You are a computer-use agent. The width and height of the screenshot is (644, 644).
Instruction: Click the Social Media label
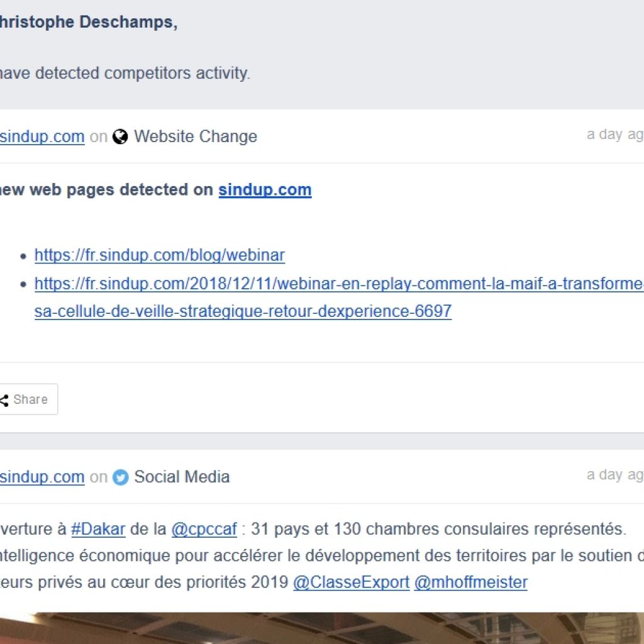click(x=182, y=477)
